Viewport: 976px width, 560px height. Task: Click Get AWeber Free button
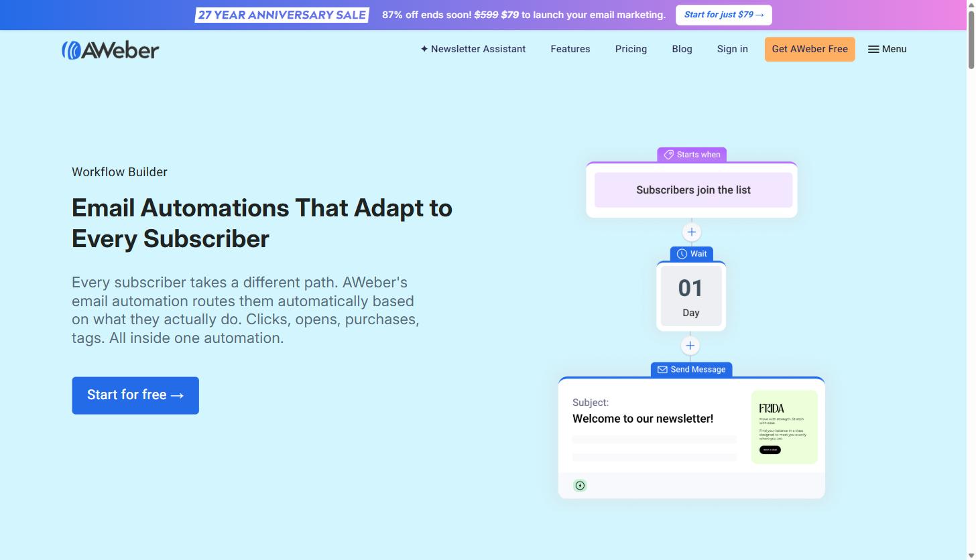click(810, 49)
